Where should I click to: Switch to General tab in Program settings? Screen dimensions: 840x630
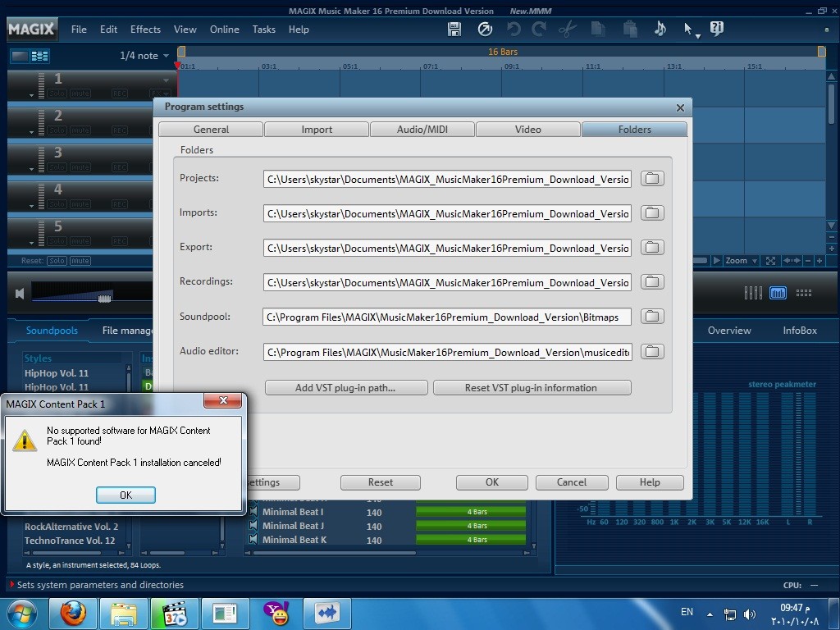[211, 129]
